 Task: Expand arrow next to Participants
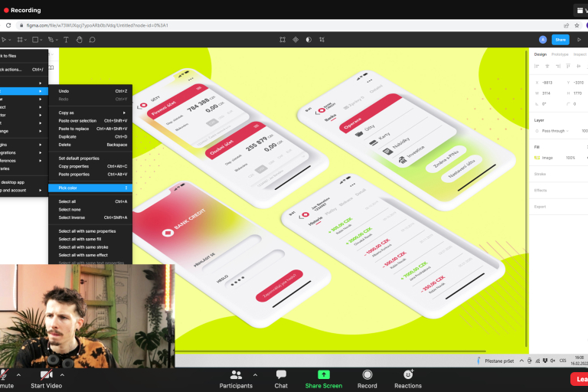pyautogui.click(x=255, y=375)
